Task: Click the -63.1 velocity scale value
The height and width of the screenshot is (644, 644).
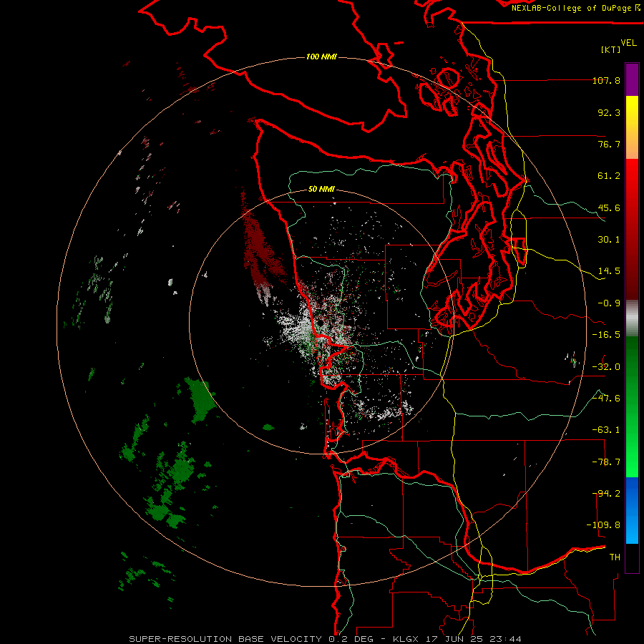Action: click(606, 430)
